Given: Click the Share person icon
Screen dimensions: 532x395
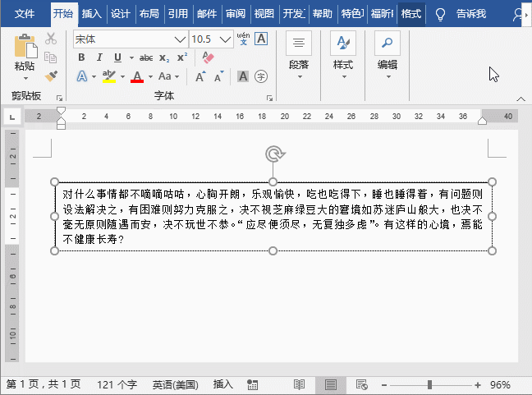Looking at the screenshot, I should [517, 14].
